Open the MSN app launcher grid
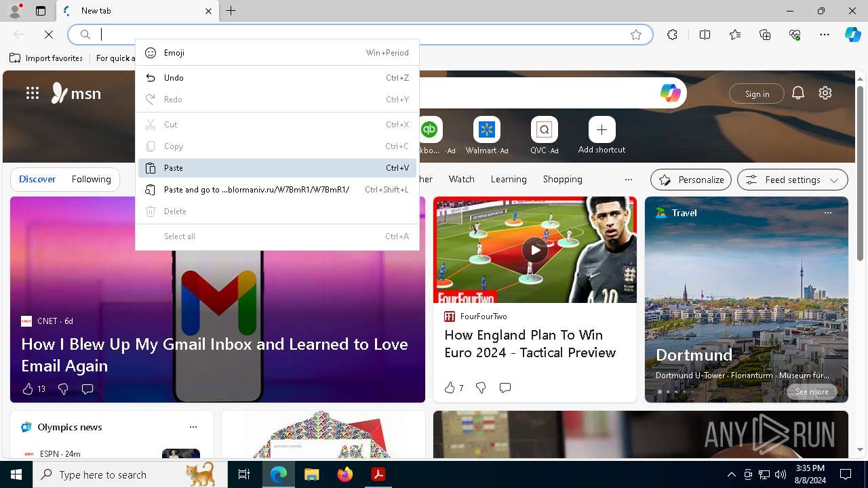 point(33,94)
